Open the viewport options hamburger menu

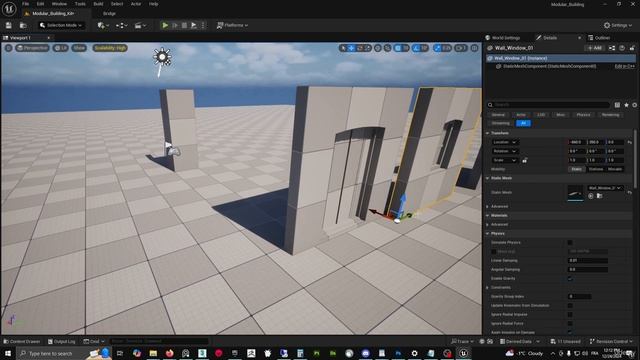coord(9,48)
